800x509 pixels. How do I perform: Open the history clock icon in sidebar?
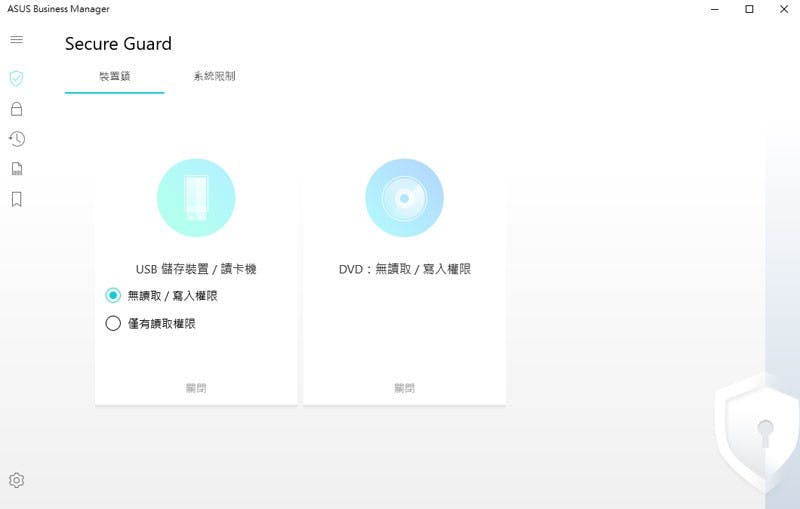pyautogui.click(x=16, y=139)
